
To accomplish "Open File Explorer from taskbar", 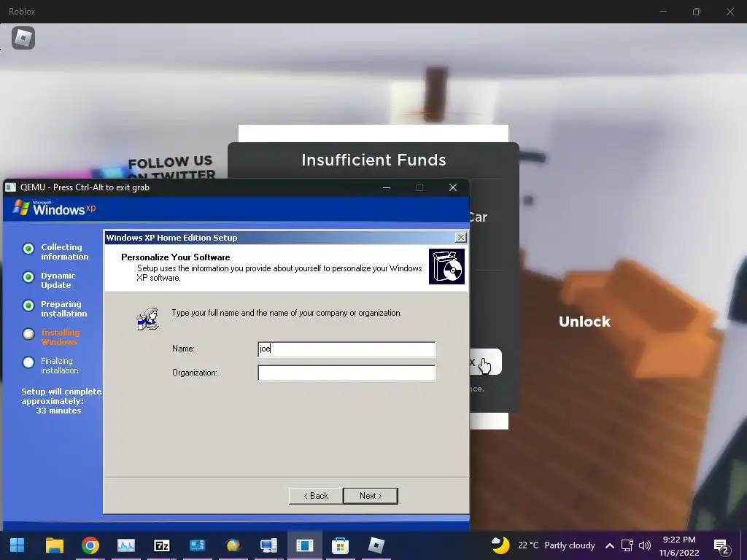I will coord(54,545).
